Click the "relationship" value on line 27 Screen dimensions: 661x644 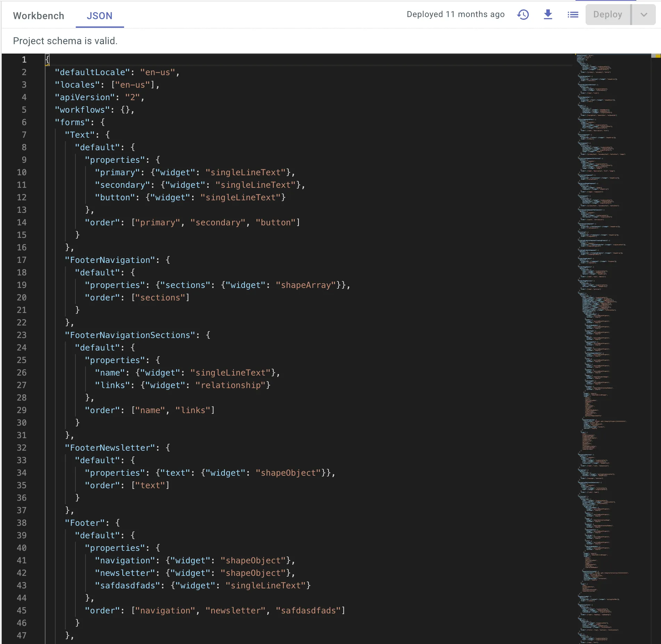[231, 385]
